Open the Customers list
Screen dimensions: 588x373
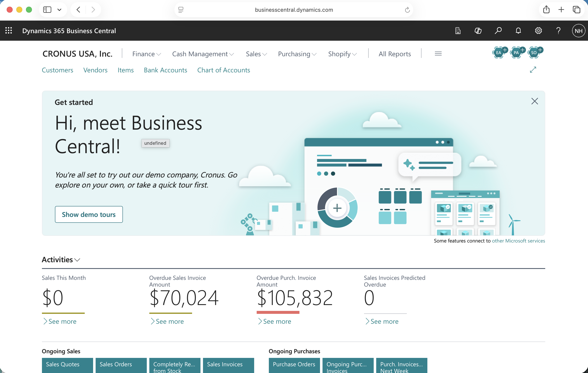click(57, 70)
